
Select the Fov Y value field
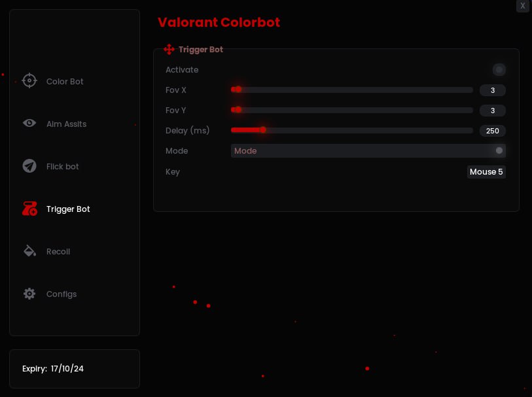click(492, 111)
